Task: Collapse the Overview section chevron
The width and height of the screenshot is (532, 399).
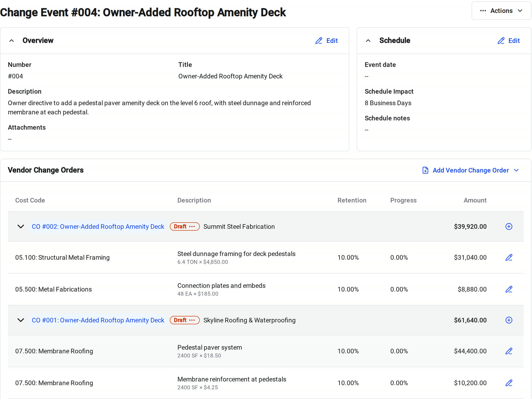Action: (x=12, y=41)
